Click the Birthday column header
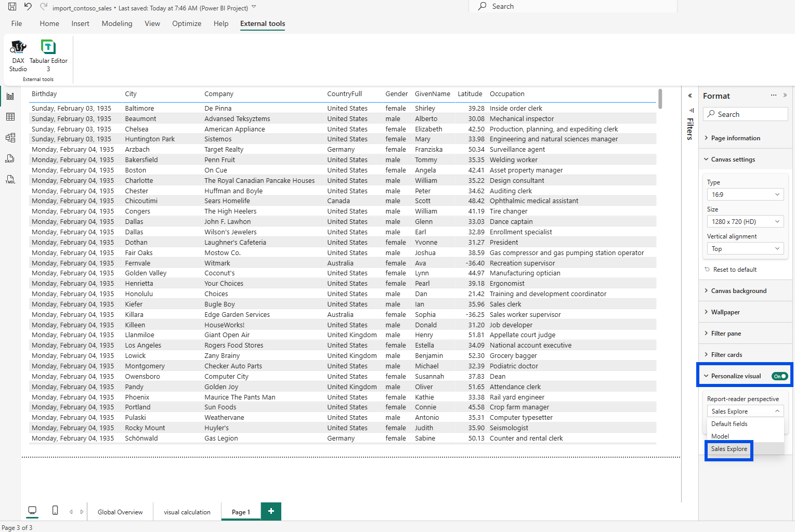The height and width of the screenshot is (532, 795). (x=44, y=94)
